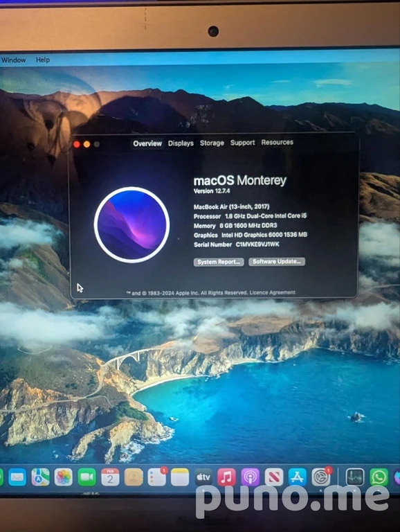This screenshot has width=400, height=532.
Task: Click the Software Update button
Action: pyautogui.click(x=277, y=262)
